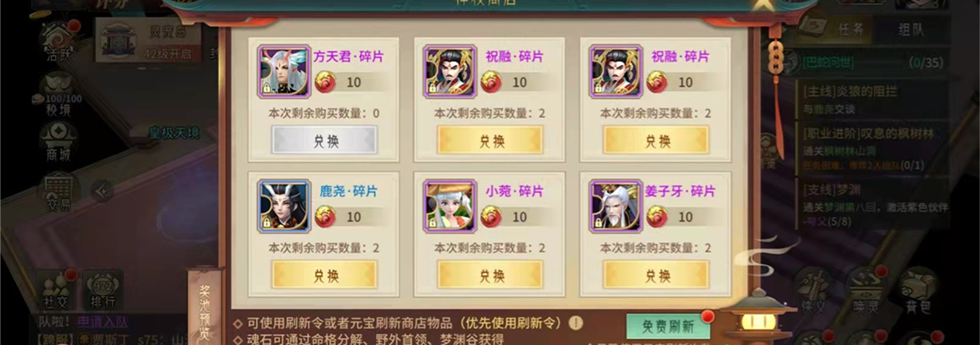Click the 免费刷新 free refresh button

(x=668, y=327)
